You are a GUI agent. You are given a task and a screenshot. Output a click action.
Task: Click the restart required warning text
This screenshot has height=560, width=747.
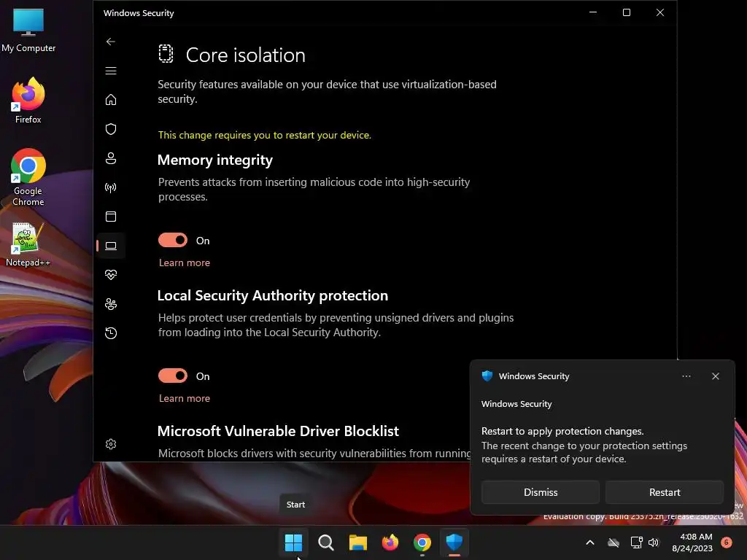(x=264, y=135)
